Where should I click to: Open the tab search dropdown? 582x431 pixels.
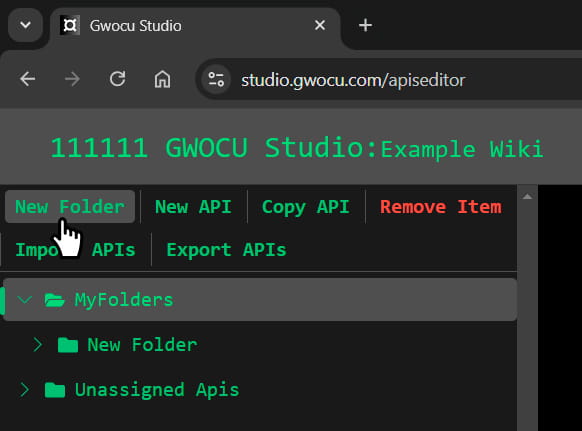pos(25,25)
